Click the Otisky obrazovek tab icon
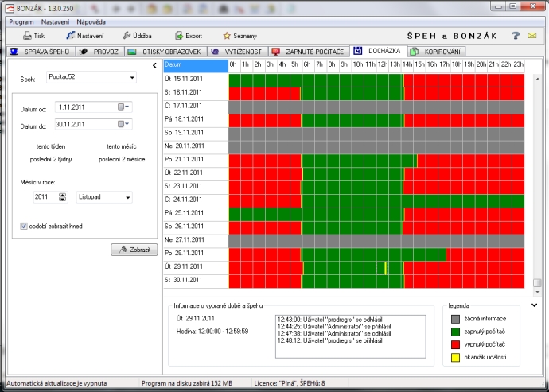549x392 pixels. [x=131, y=52]
